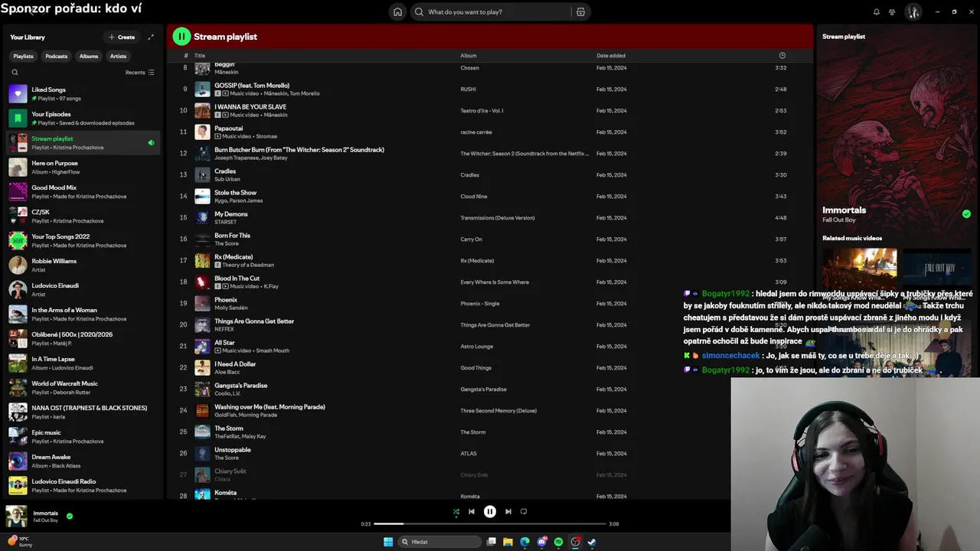Open Ludovico Einaudi Radio playlist
Viewport: 980px width, 551px height.
point(83,485)
